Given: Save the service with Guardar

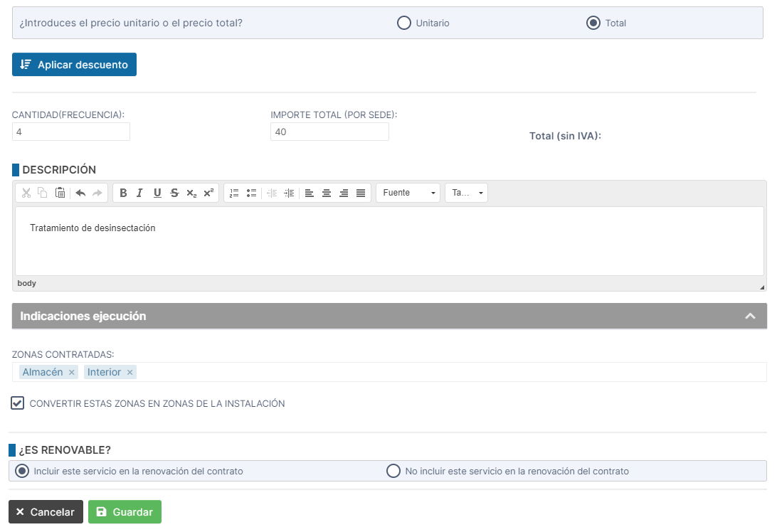Looking at the screenshot, I should tap(125, 512).
